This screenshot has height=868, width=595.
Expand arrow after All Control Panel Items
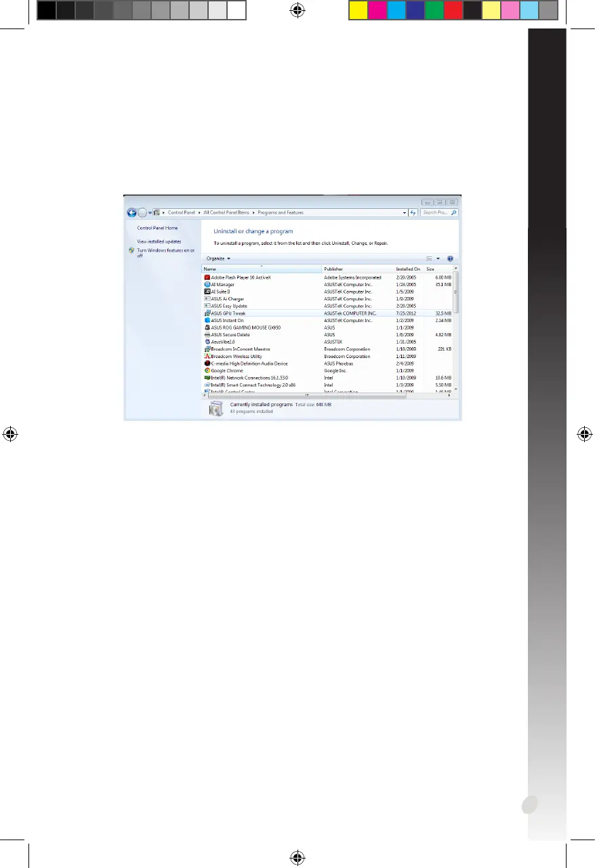(x=254, y=213)
